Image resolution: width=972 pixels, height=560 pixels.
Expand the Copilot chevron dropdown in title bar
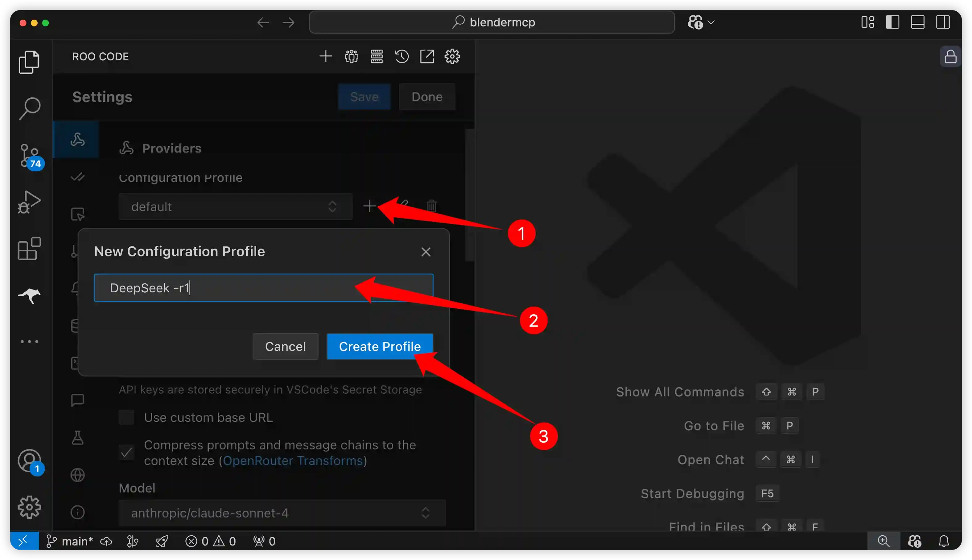point(711,22)
